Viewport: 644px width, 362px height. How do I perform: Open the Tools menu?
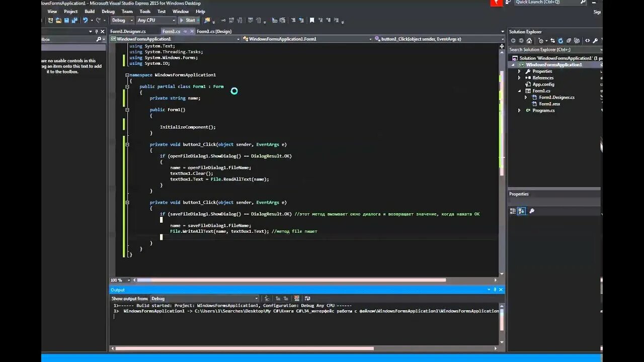(x=145, y=12)
